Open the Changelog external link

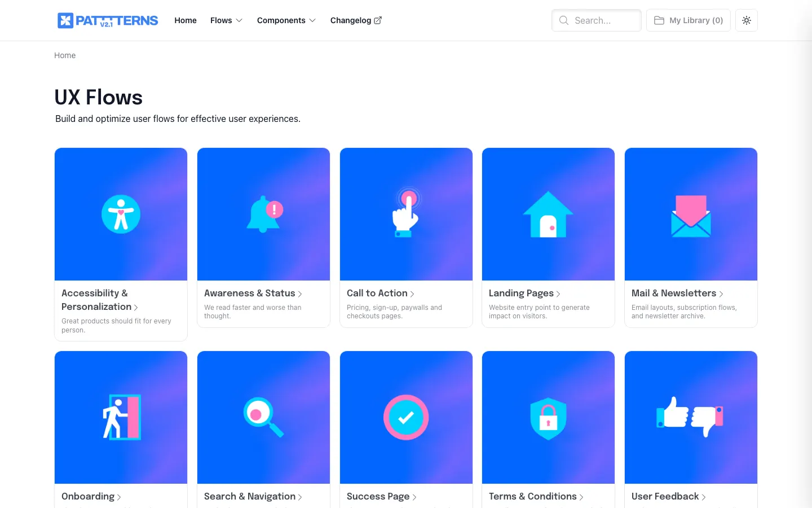356,20
